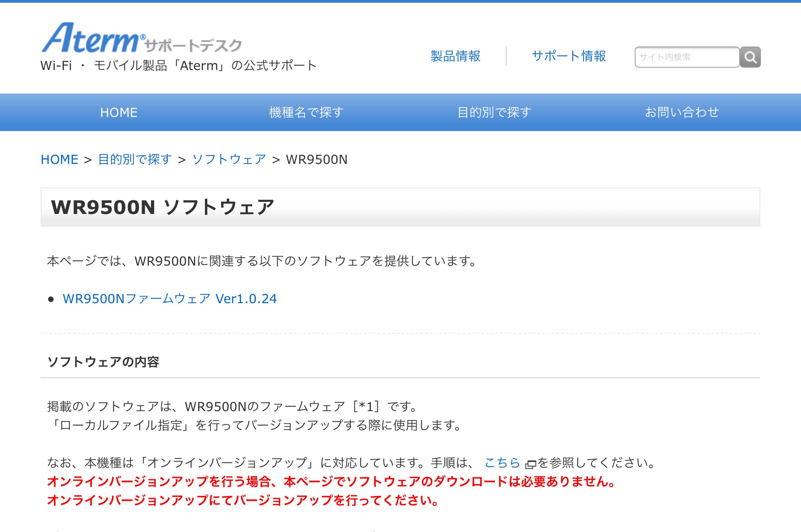
Task: Open the サポート情報 header link
Action: (x=569, y=56)
